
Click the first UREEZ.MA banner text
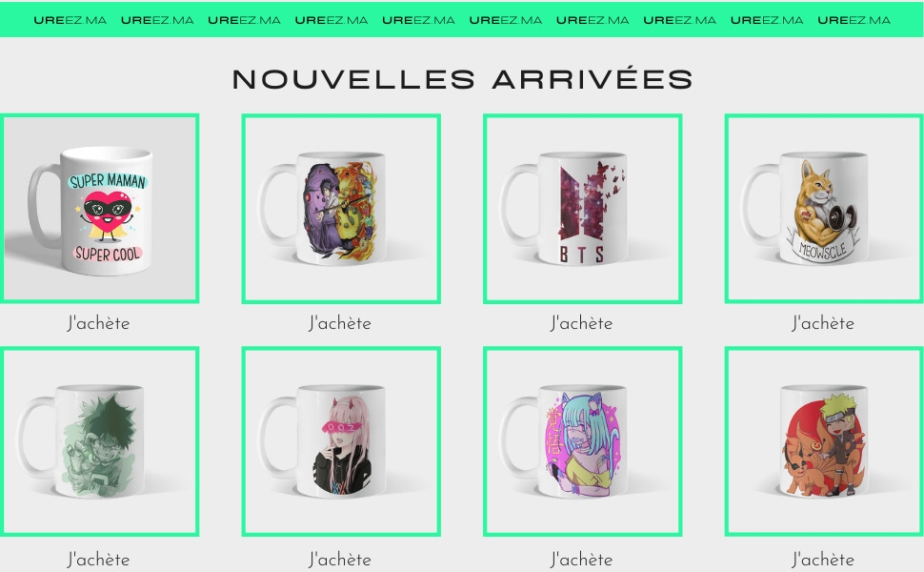tap(70, 20)
